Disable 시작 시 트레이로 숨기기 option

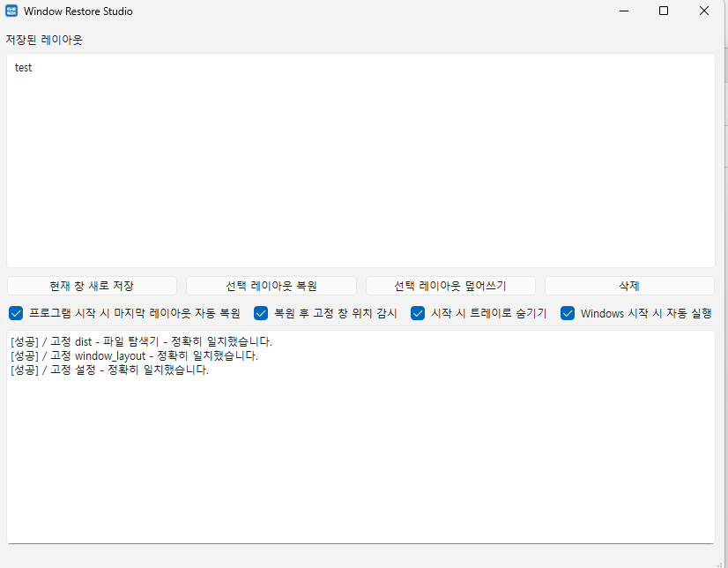coord(418,313)
